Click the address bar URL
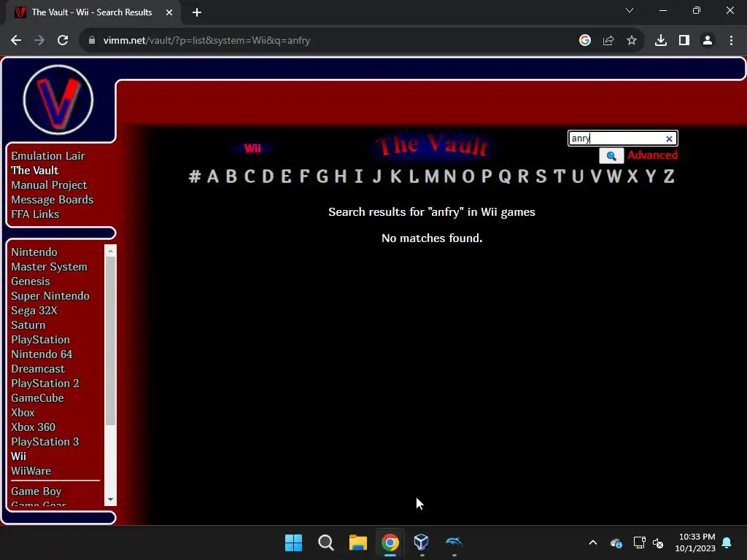The image size is (747, 560). (206, 41)
